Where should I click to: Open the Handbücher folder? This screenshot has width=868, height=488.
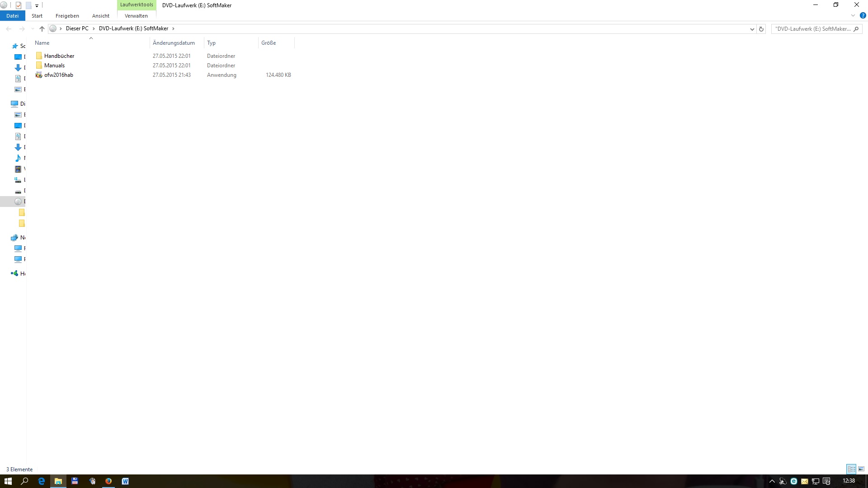(59, 56)
